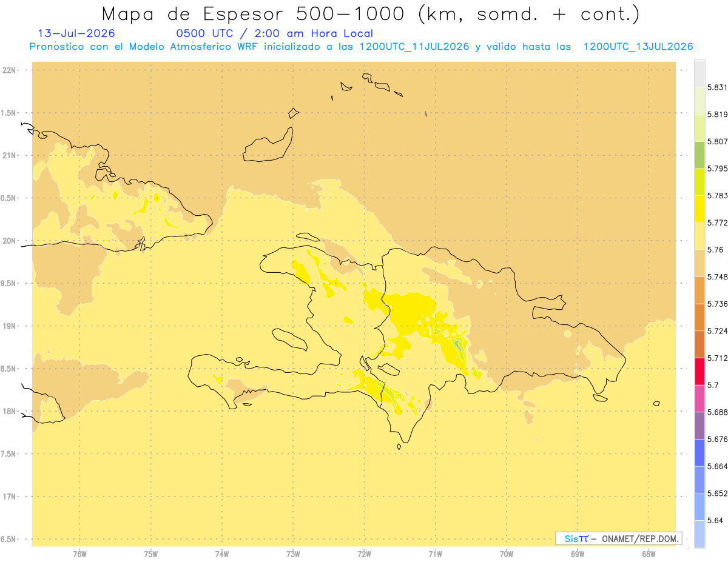Click the latitude label '17N'

[x=9, y=497]
